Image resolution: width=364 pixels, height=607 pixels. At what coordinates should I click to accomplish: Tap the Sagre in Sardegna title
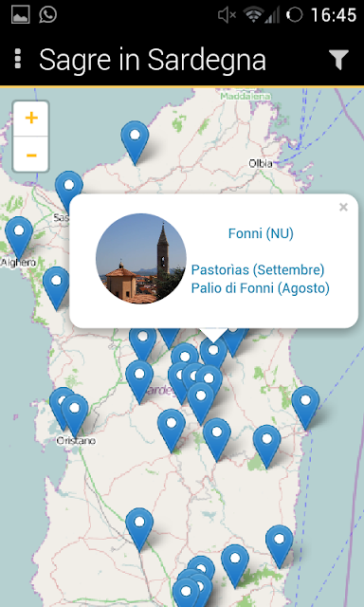(x=153, y=60)
